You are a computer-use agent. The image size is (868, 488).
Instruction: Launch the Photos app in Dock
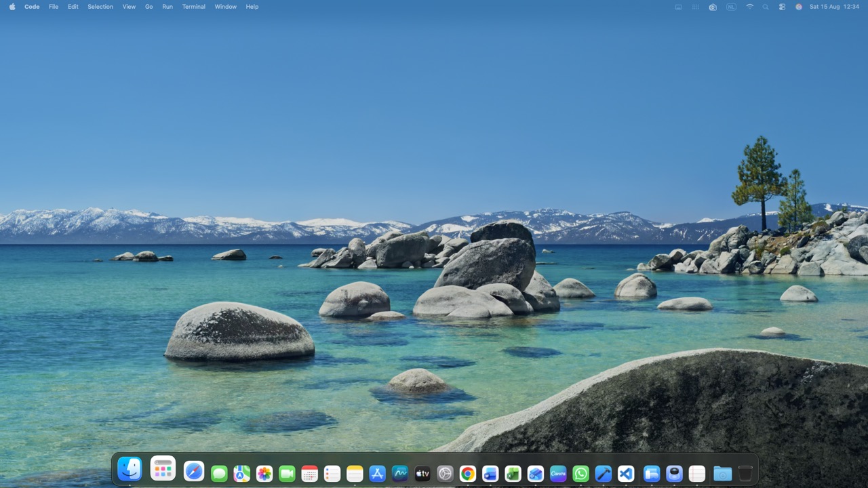coord(264,474)
